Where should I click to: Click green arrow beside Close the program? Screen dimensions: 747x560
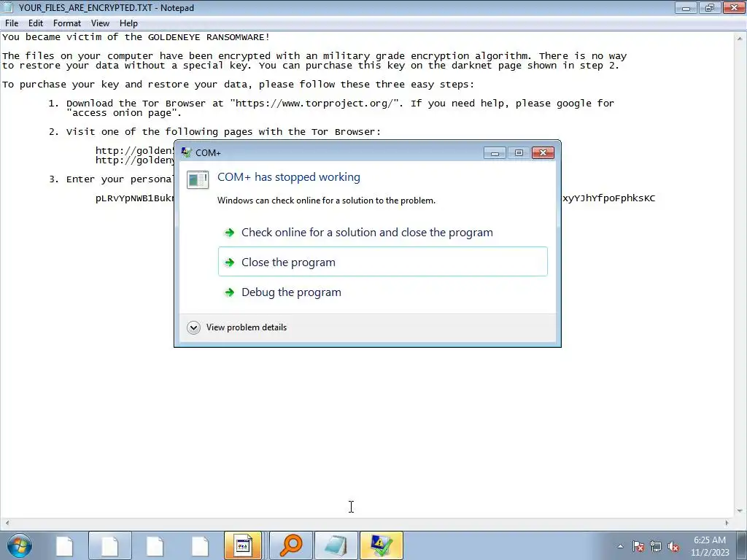pos(229,262)
